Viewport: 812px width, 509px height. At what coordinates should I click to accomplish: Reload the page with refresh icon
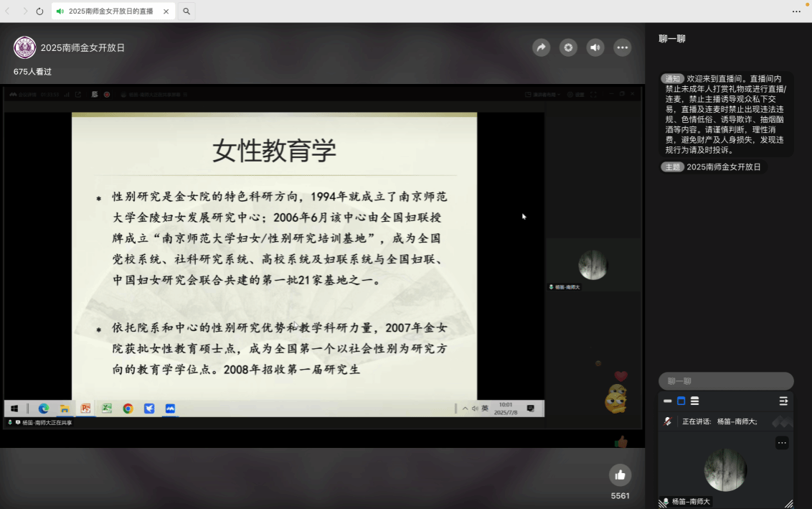(x=39, y=11)
